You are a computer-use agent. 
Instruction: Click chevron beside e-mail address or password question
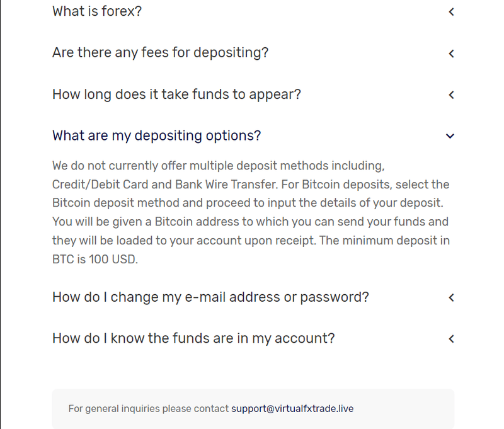pyautogui.click(x=451, y=297)
